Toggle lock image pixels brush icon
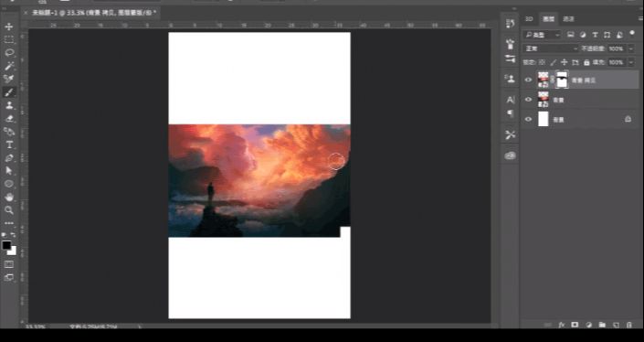 tap(554, 62)
